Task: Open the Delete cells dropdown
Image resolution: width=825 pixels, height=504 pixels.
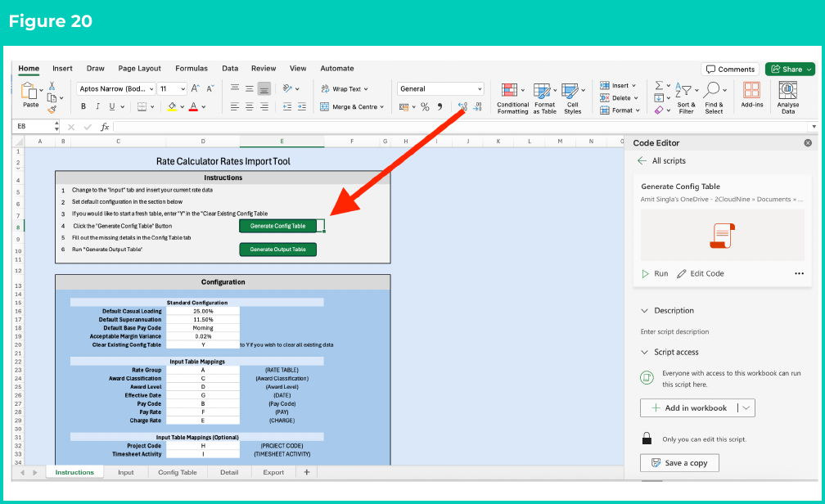Action: (620, 98)
